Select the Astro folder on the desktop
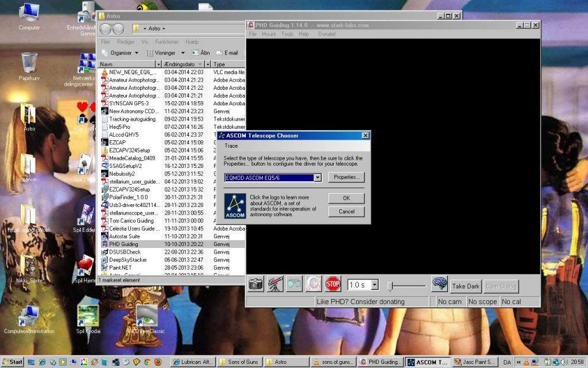 [29, 117]
